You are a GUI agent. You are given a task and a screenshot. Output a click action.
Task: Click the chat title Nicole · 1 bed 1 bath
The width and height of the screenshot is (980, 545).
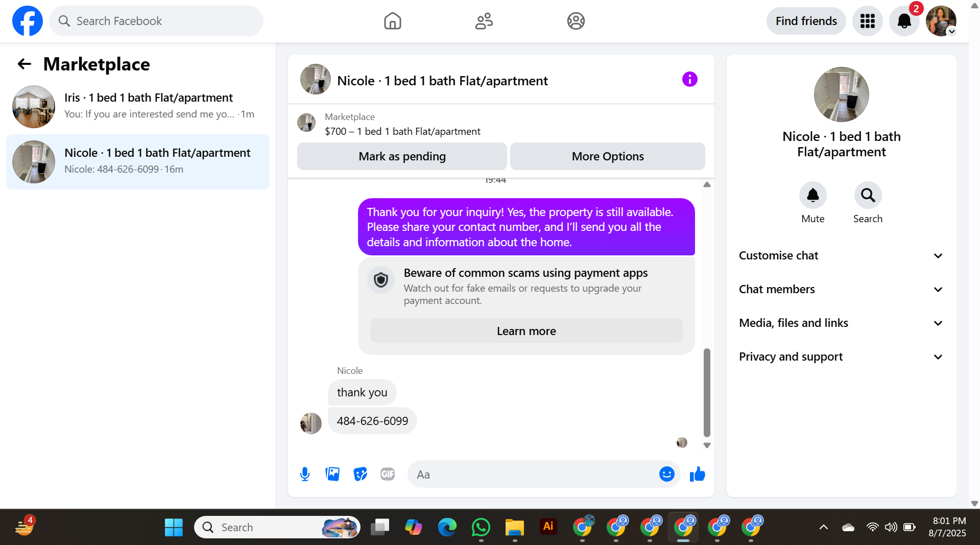(x=442, y=81)
